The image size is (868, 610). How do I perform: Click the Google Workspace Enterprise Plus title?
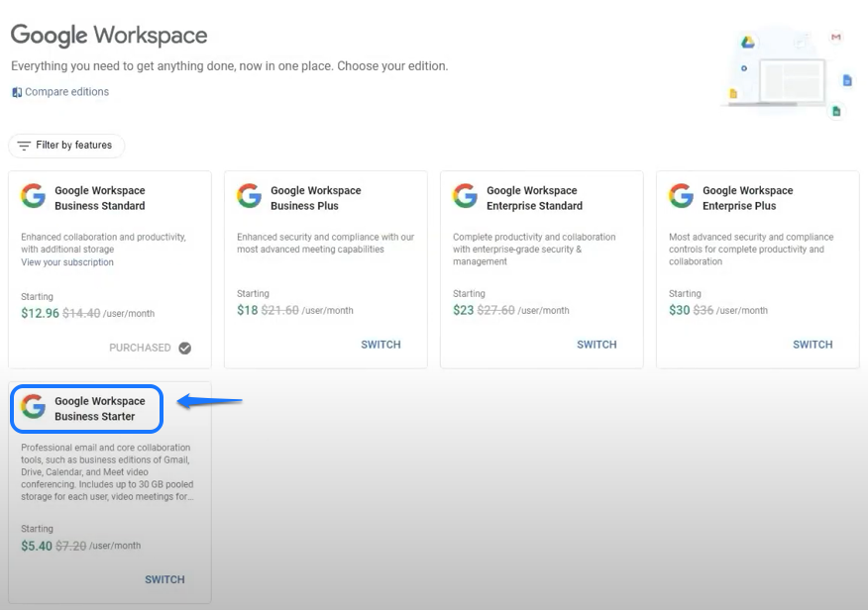point(747,198)
